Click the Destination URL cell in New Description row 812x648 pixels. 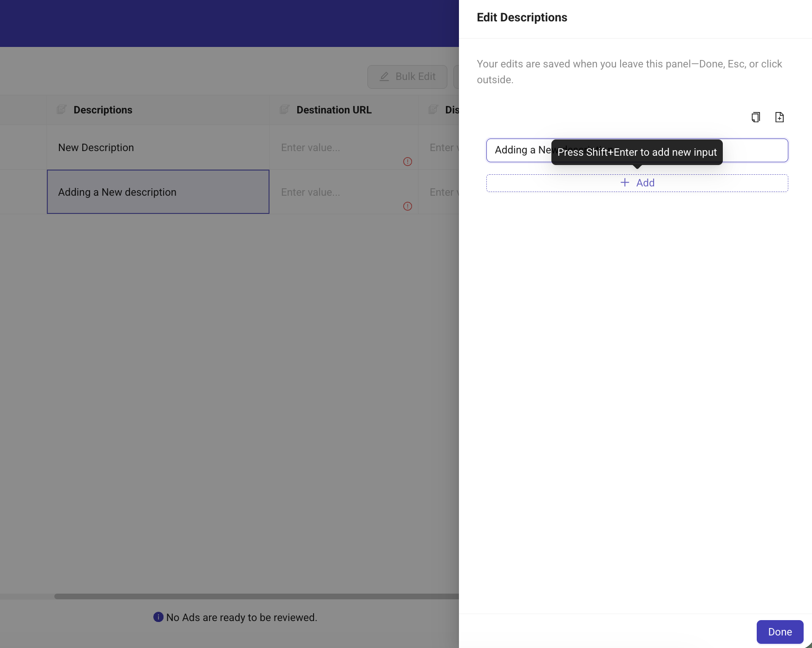click(x=344, y=147)
